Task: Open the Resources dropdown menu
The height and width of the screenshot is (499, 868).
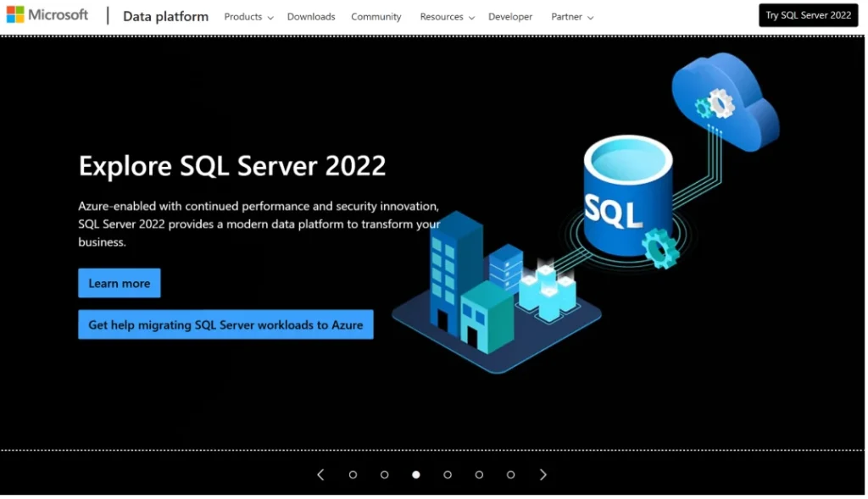Action: (x=447, y=17)
